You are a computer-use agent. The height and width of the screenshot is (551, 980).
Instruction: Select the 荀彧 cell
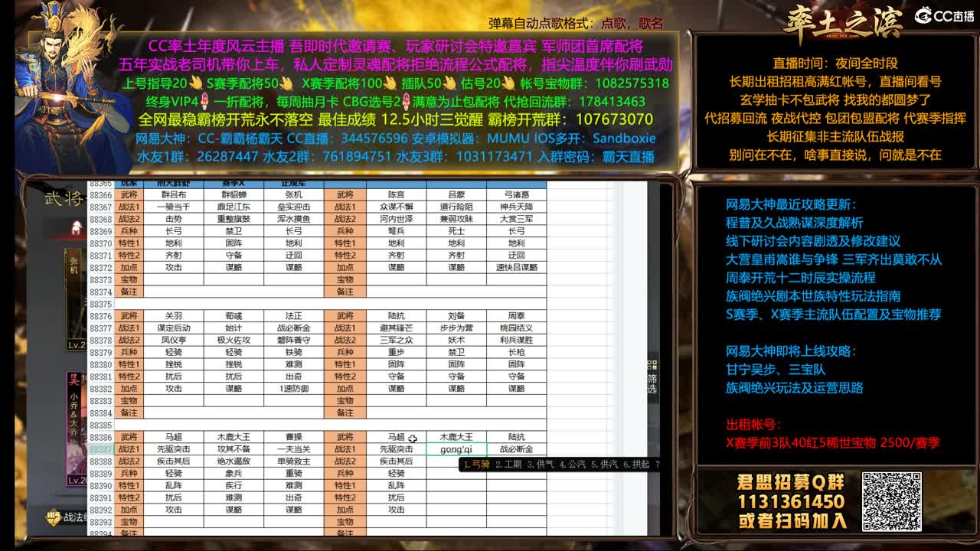pyautogui.click(x=234, y=316)
